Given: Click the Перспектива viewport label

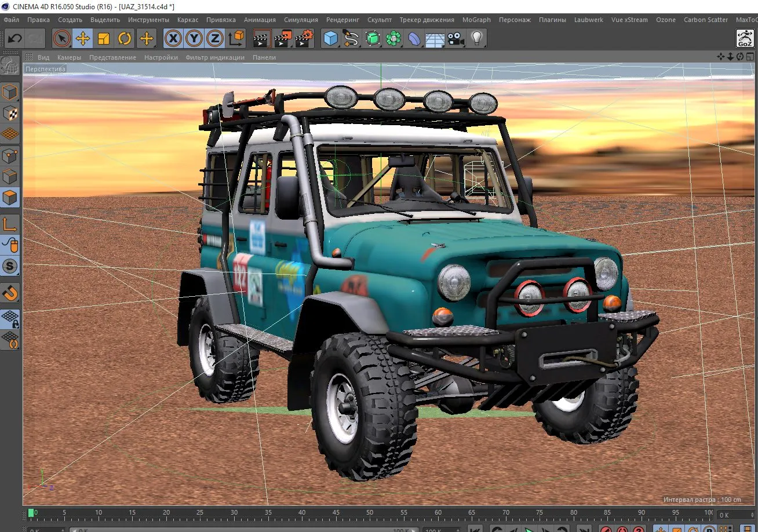Looking at the screenshot, I should pyautogui.click(x=45, y=68).
